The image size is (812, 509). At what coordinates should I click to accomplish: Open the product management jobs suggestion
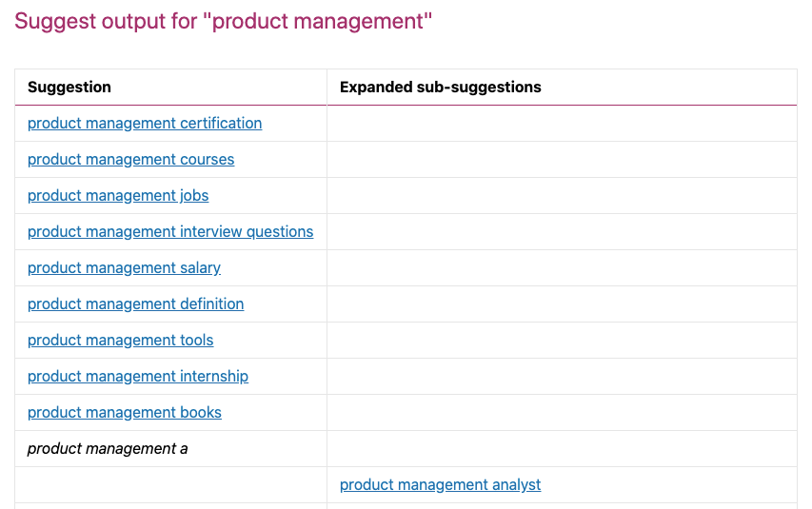118,196
